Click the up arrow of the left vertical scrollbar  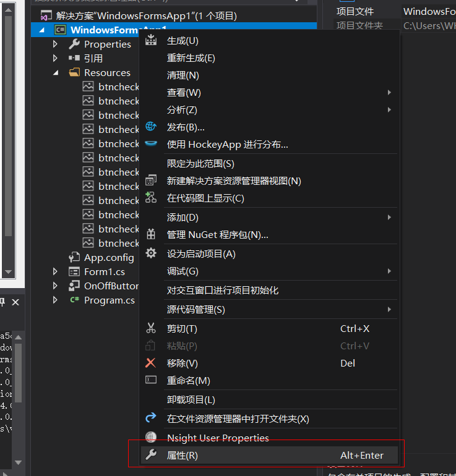tap(8, 10)
